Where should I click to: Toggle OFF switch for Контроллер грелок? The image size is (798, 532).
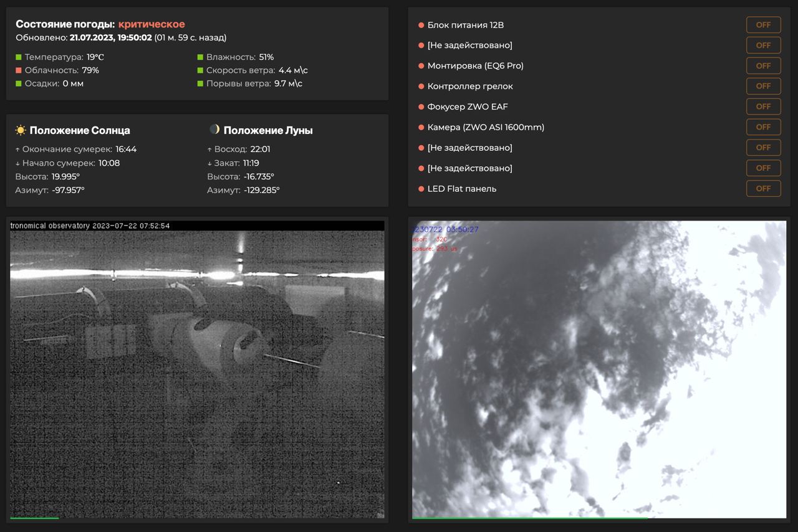click(763, 86)
